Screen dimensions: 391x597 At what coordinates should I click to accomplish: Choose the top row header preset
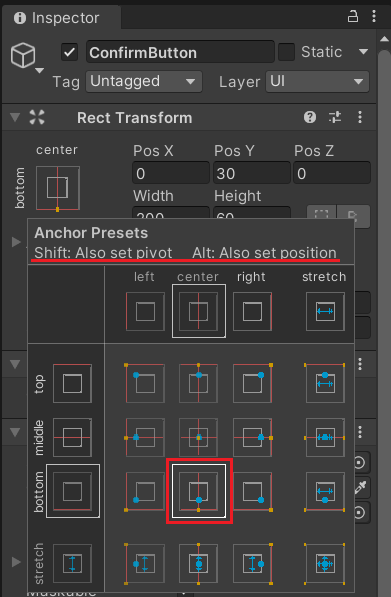(x=72, y=383)
